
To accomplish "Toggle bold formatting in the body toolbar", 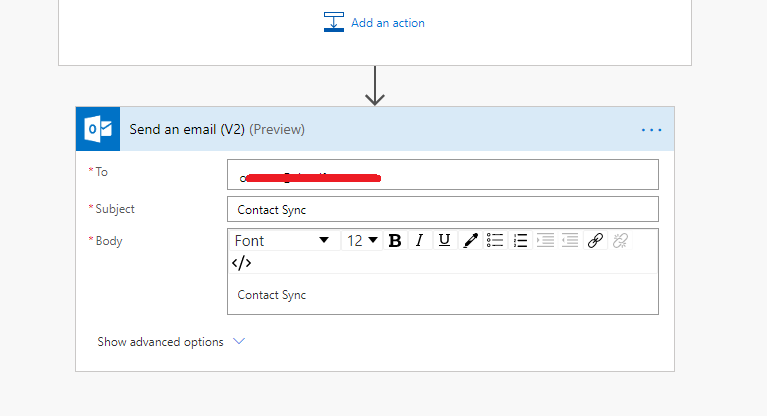I will [x=395, y=240].
